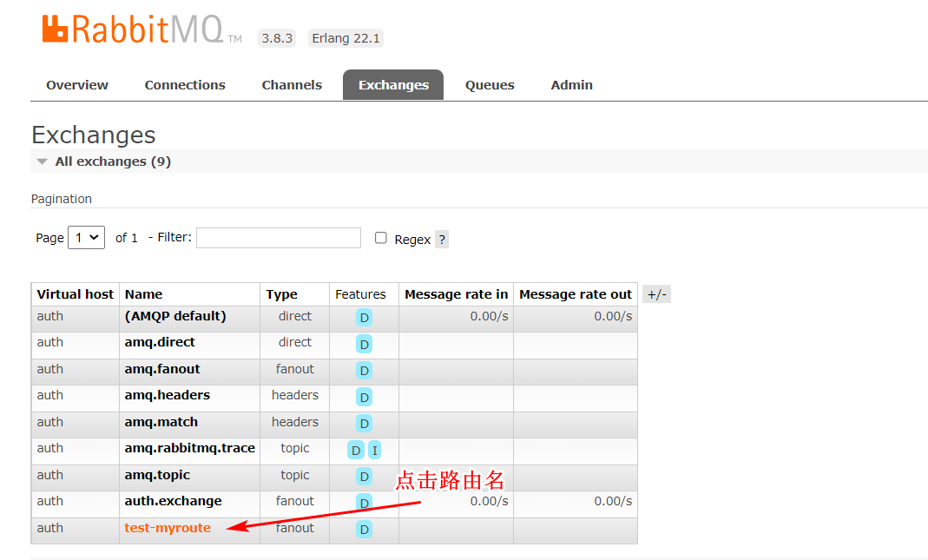Click the 0.00/s rate out for (AMQP default)
The height and width of the screenshot is (560, 928).
613,316
